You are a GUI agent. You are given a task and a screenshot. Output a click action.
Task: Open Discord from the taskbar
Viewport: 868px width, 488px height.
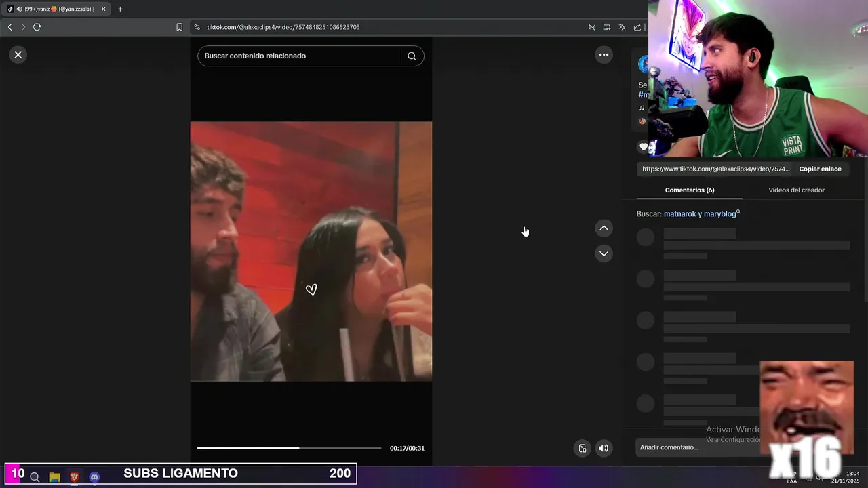point(94,477)
